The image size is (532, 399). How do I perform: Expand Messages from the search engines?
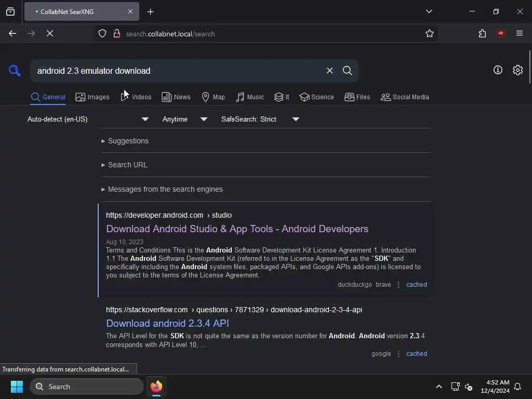(162, 189)
